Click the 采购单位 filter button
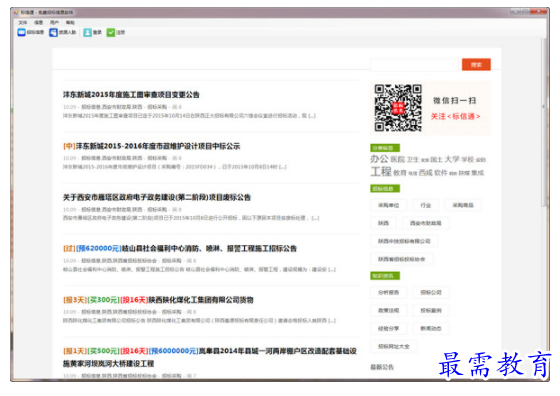 (x=389, y=205)
